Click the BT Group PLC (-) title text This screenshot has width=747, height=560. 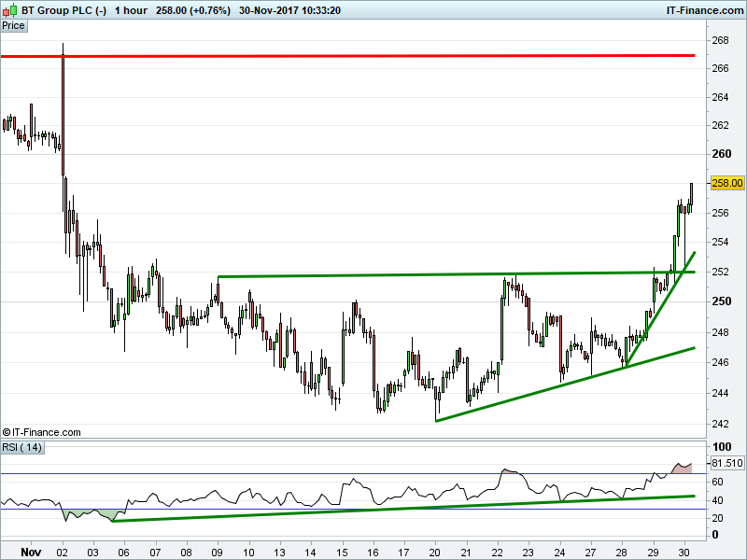63,10
